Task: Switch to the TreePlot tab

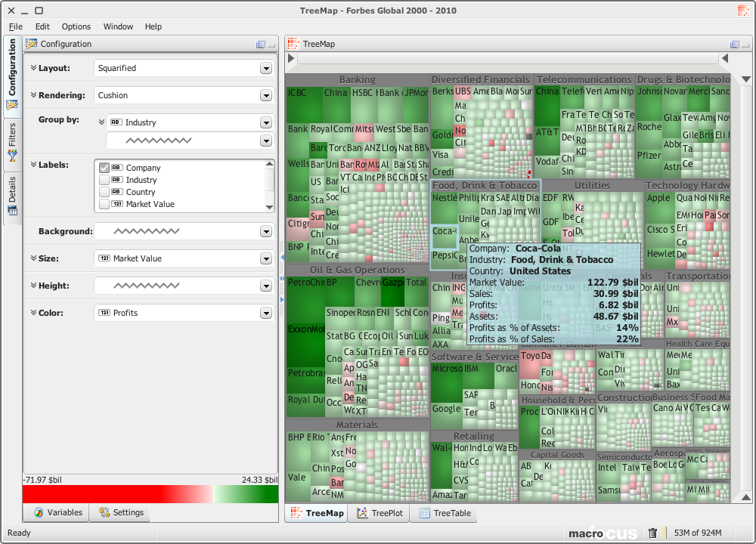Action: [382, 513]
